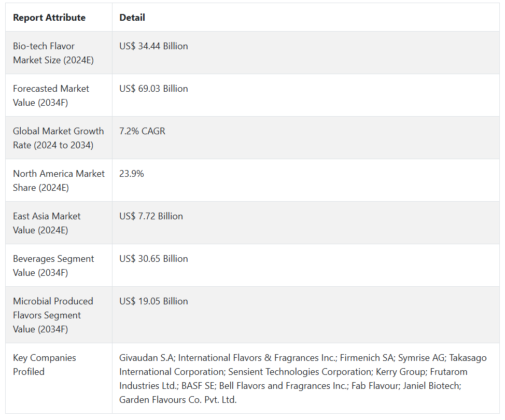
Task: Click the 23.9% market share value
Action: [132, 174]
